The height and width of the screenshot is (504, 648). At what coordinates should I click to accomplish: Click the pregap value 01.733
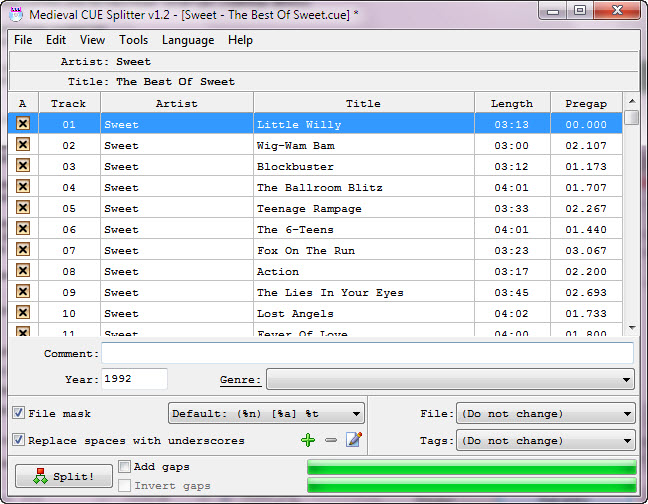coord(586,314)
